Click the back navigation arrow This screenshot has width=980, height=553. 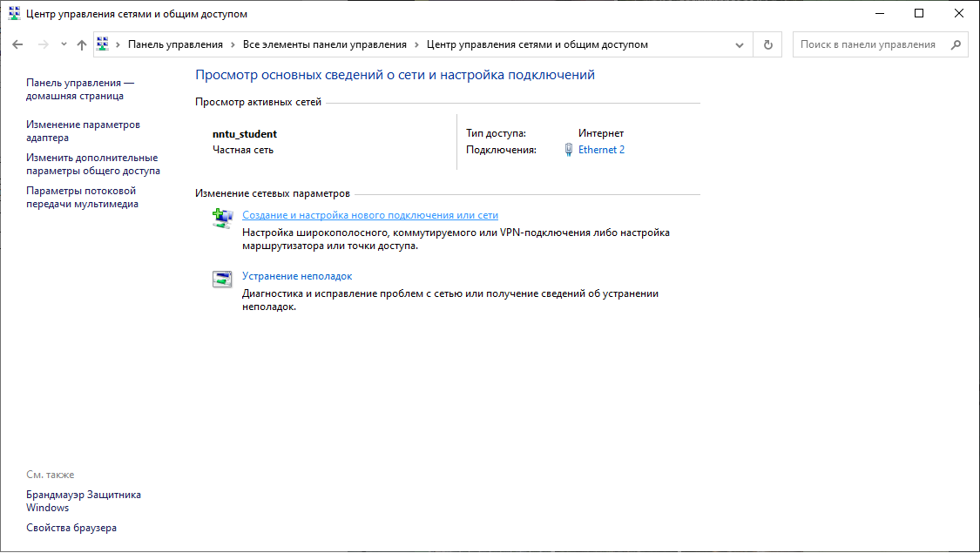click(x=17, y=44)
